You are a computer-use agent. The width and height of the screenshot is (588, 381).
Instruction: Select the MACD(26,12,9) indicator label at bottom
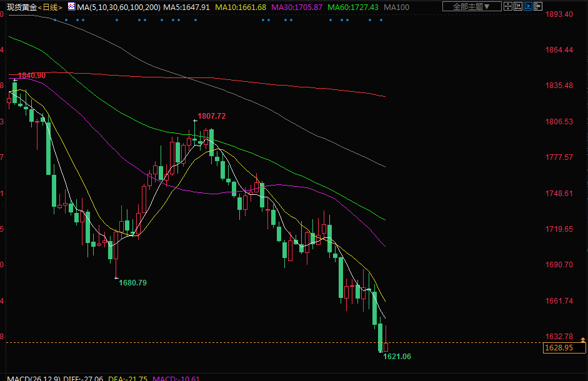pos(29,378)
